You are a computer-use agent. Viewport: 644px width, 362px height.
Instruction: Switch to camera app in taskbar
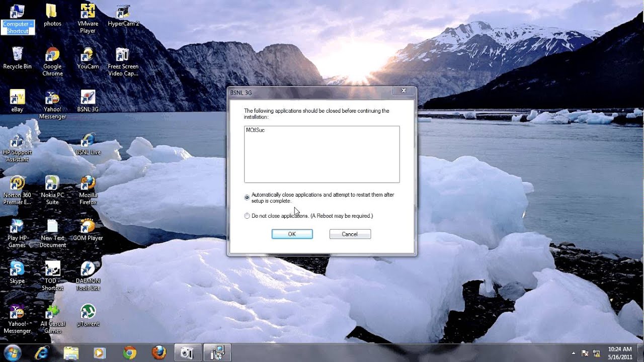[x=188, y=353]
